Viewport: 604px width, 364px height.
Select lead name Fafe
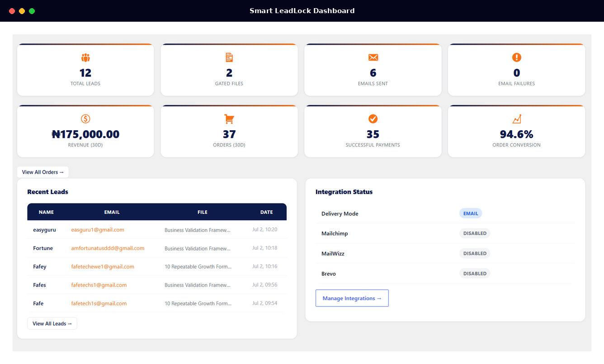click(38, 303)
